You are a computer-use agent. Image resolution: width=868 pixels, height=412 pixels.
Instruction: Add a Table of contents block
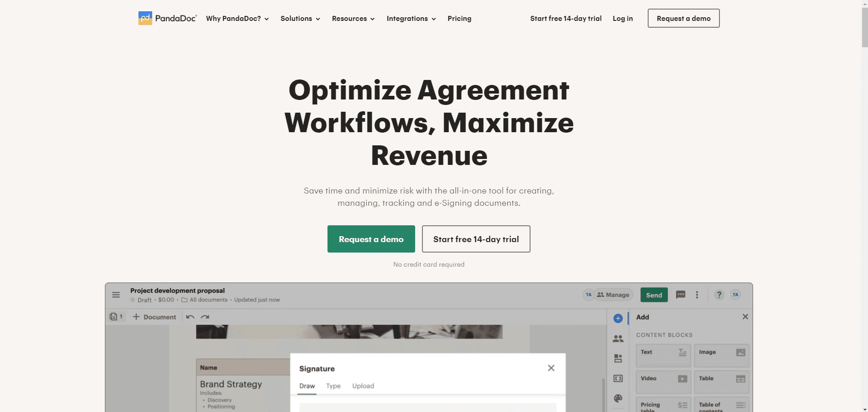pyautogui.click(x=721, y=405)
